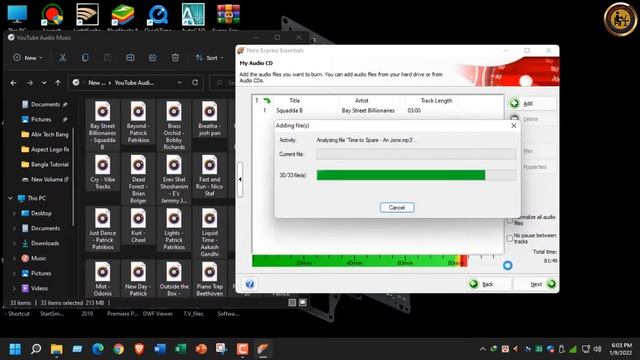Click the Share icon in File Explorer
Viewport: 640px width, 360px height.
click(x=153, y=58)
